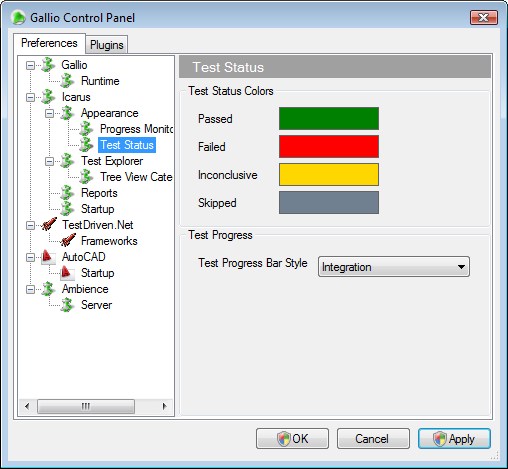
Task: Select the Preferences tab
Action: [x=49, y=43]
